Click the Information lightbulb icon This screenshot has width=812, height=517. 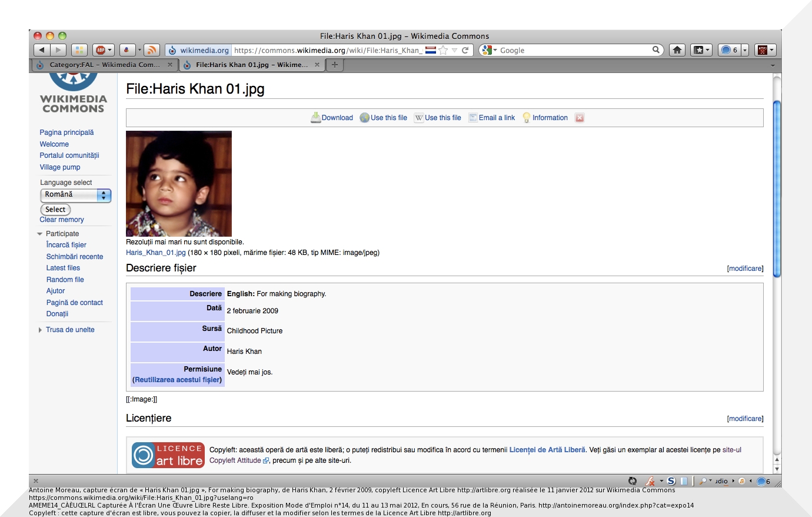click(x=527, y=118)
